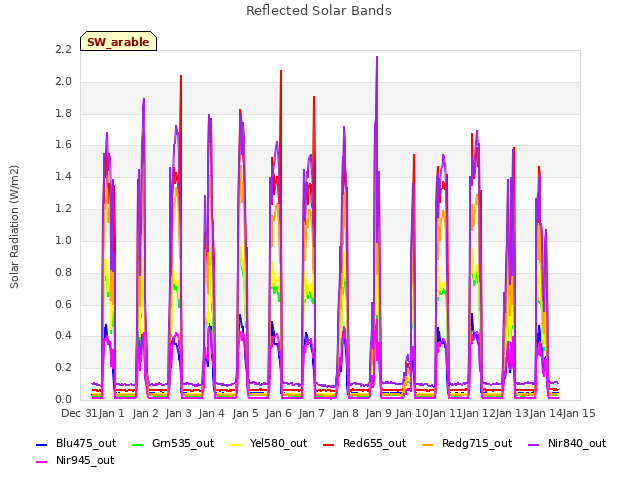
Task: Click the Solar Radiation (W/m2) axis label
Action: point(14,227)
